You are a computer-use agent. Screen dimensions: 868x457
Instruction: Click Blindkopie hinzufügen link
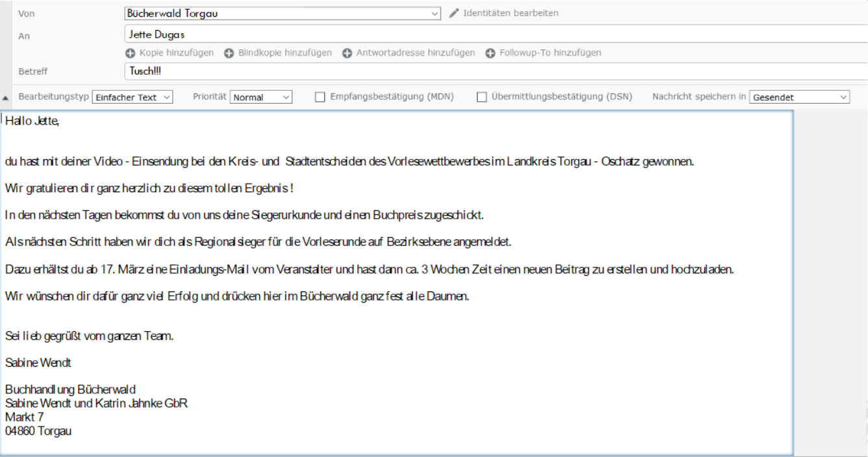tap(285, 53)
